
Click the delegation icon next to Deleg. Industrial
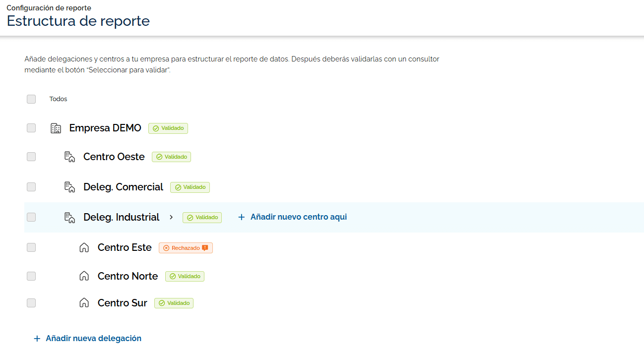pyautogui.click(x=70, y=218)
